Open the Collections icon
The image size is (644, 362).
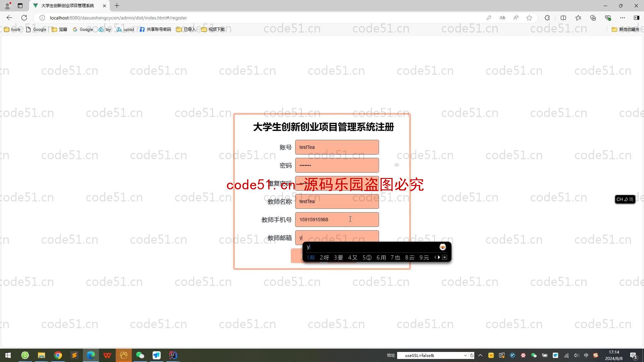593,18
